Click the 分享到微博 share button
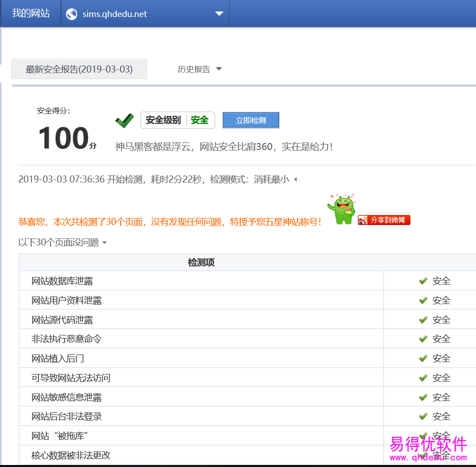 [384, 220]
